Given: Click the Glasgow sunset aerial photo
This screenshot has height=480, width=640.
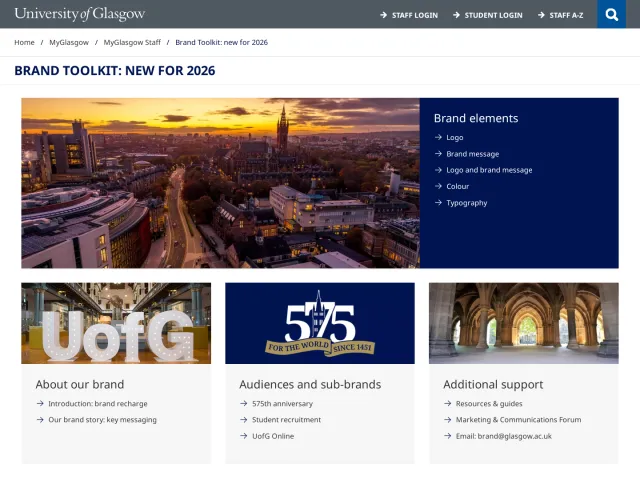Looking at the screenshot, I should point(220,183).
